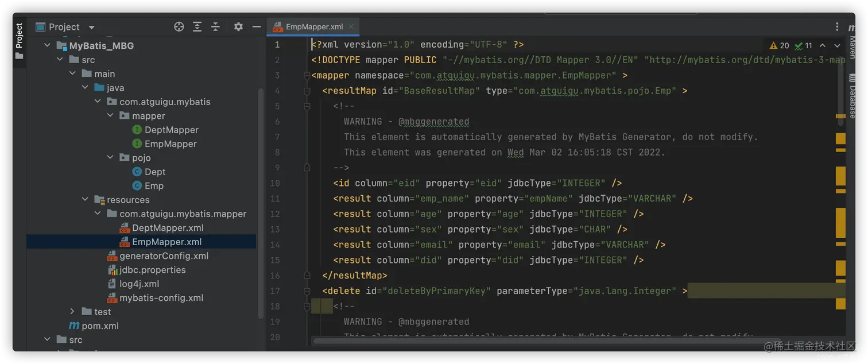Viewport: 868px width, 364px height.
Task: Select the MyBatis_MBG module name
Action: click(102, 46)
